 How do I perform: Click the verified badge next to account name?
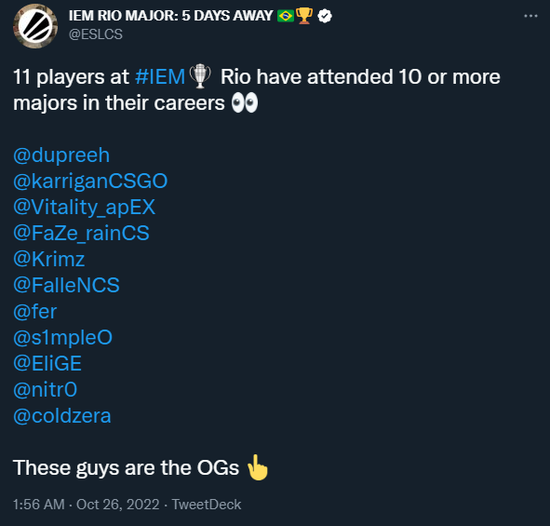click(x=325, y=16)
